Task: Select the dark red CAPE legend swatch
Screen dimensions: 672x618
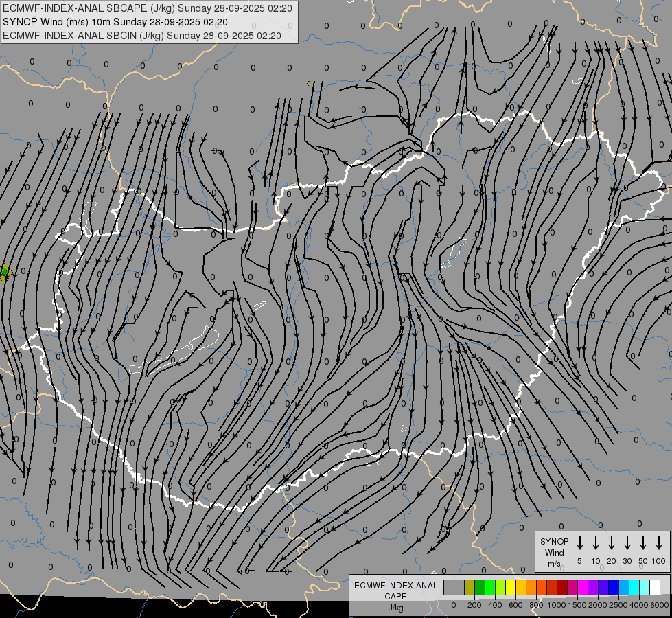Action: pos(562,587)
